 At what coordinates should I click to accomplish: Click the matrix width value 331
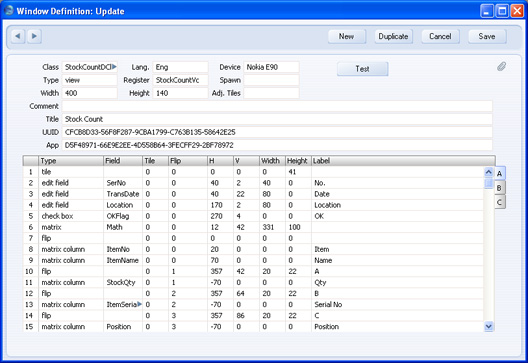pyautogui.click(x=272, y=227)
